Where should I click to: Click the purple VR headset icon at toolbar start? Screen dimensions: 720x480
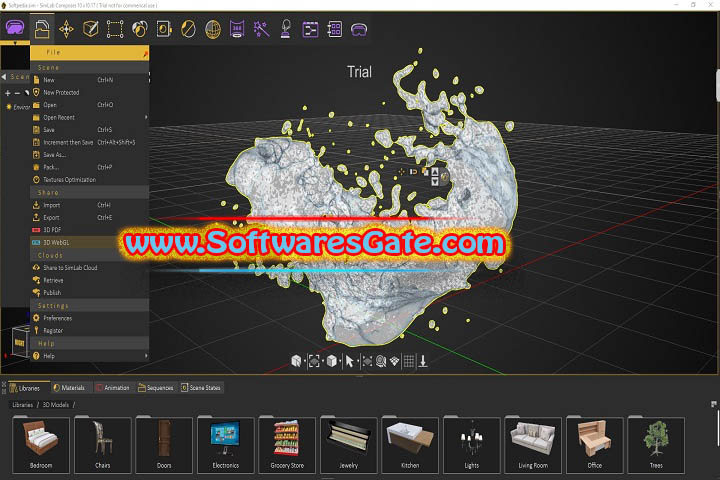point(15,28)
